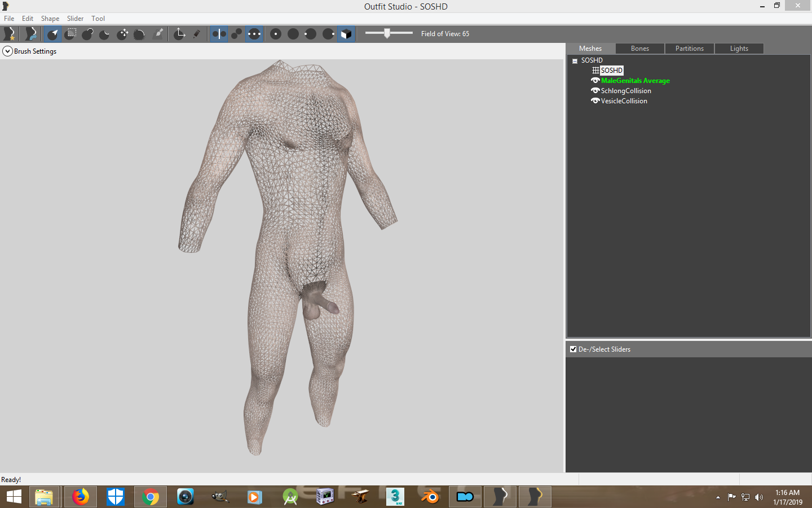Switch to the Lights tab
Viewport: 812px width, 508px height.
pyautogui.click(x=739, y=49)
